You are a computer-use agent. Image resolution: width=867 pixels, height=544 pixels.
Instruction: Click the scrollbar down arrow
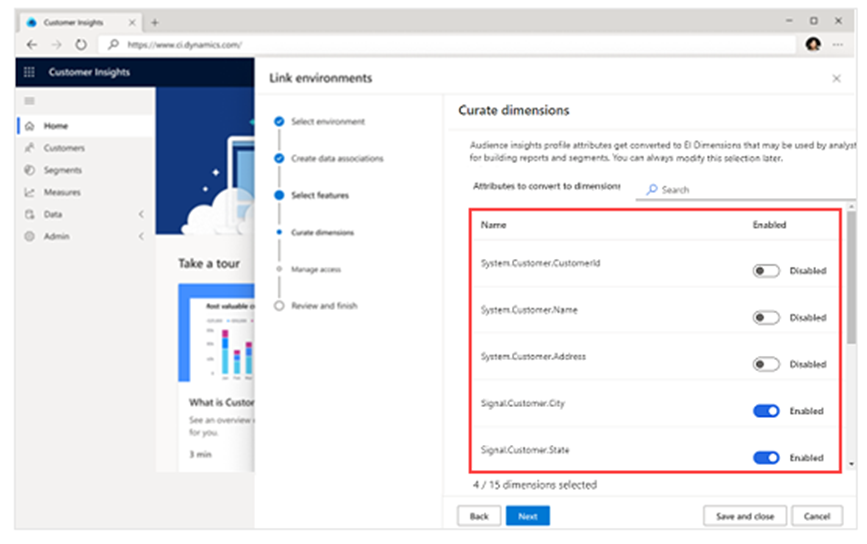point(852,464)
